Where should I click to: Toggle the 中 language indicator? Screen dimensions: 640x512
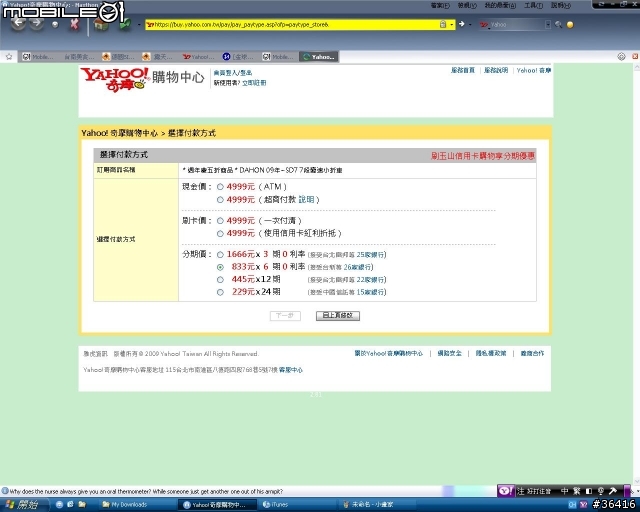(x=564, y=491)
